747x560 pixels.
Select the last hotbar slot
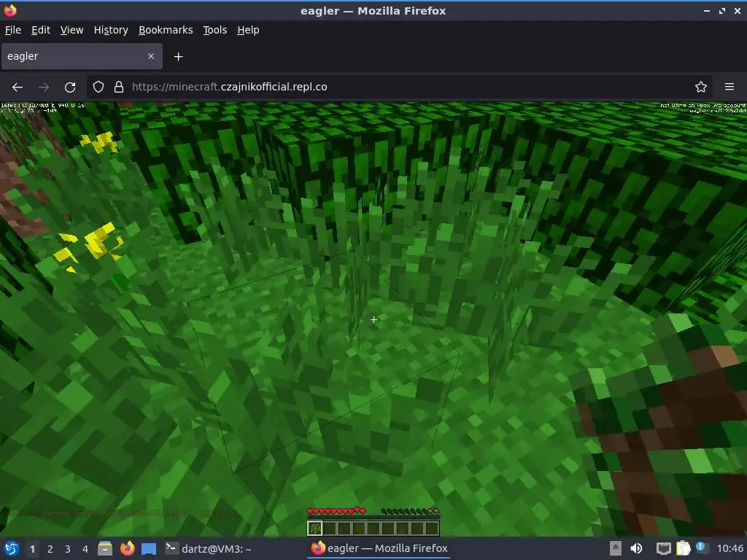[432, 528]
